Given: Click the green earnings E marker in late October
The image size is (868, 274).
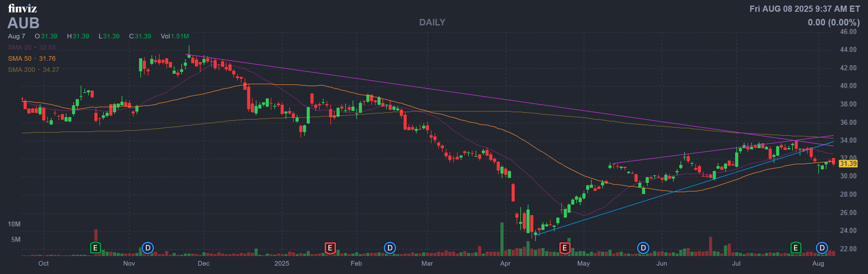Looking at the screenshot, I should [x=95, y=248].
